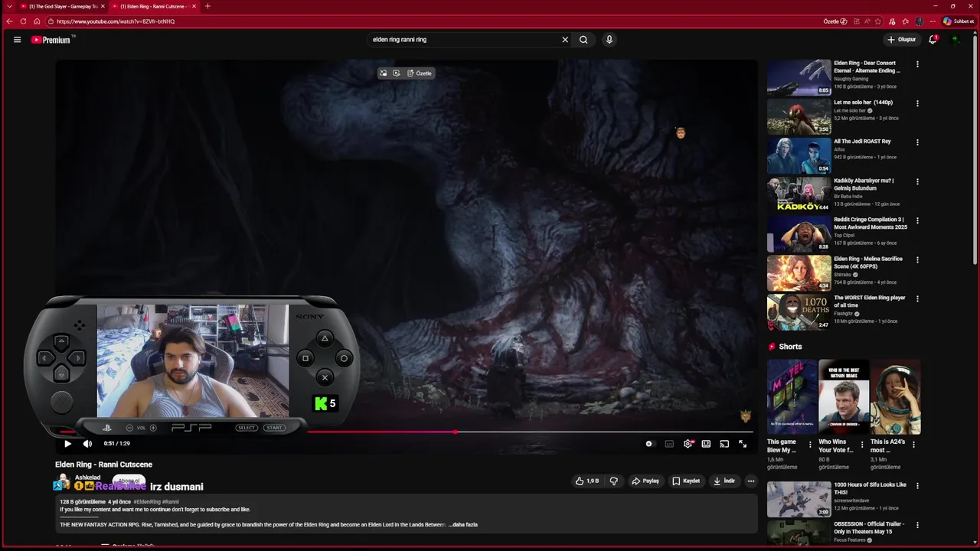Enter fullscreen mode in the player
Image resolution: width=980 pixels, height=551 pixels.
click(x=743, y=444)
